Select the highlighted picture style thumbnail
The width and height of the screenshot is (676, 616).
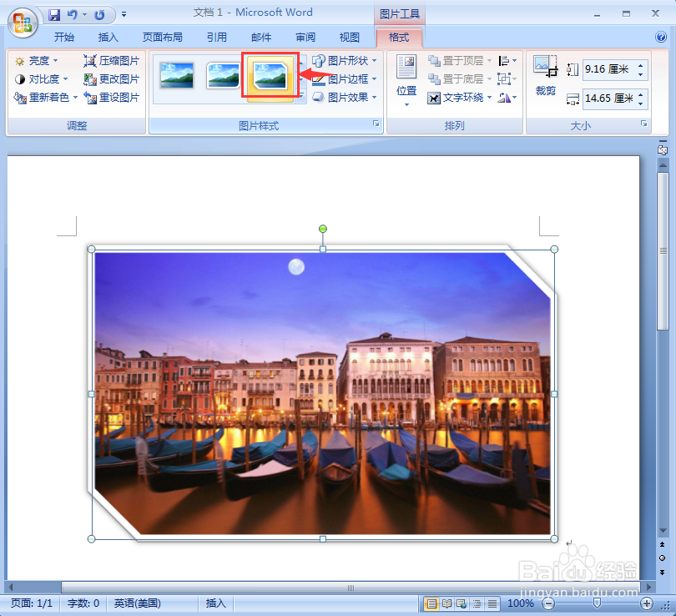(x=270, y=75)
